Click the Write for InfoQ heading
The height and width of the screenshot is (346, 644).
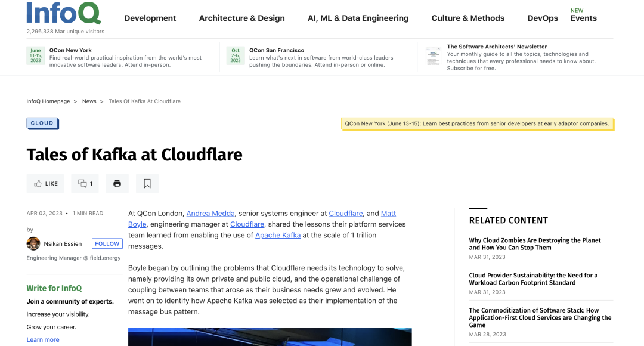pyautogui.click(x=54, y=288)
